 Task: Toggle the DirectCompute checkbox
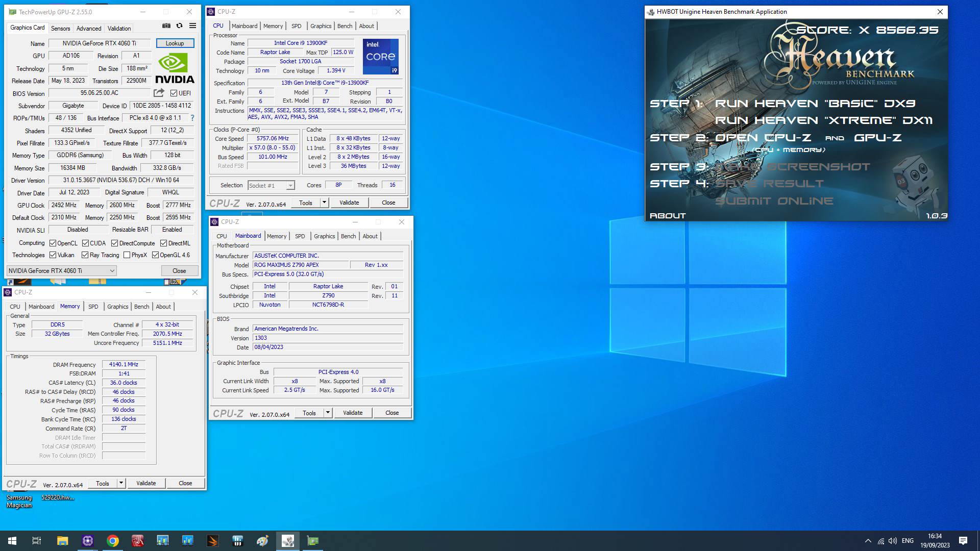coord(115,243)
